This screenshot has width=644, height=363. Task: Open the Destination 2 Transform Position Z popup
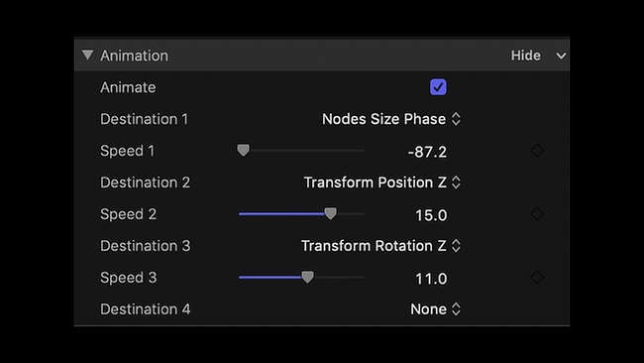click(382, 182)
